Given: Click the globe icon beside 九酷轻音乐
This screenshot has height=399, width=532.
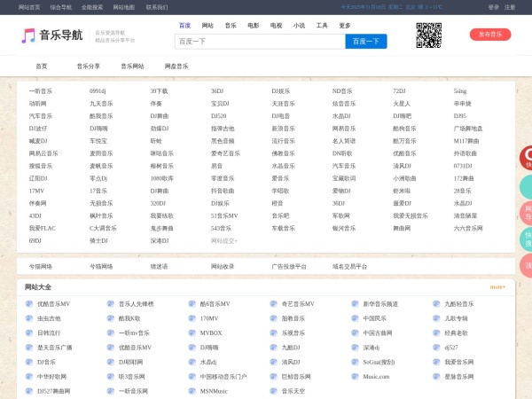Looking at the screenshot, I should (436, 303).
